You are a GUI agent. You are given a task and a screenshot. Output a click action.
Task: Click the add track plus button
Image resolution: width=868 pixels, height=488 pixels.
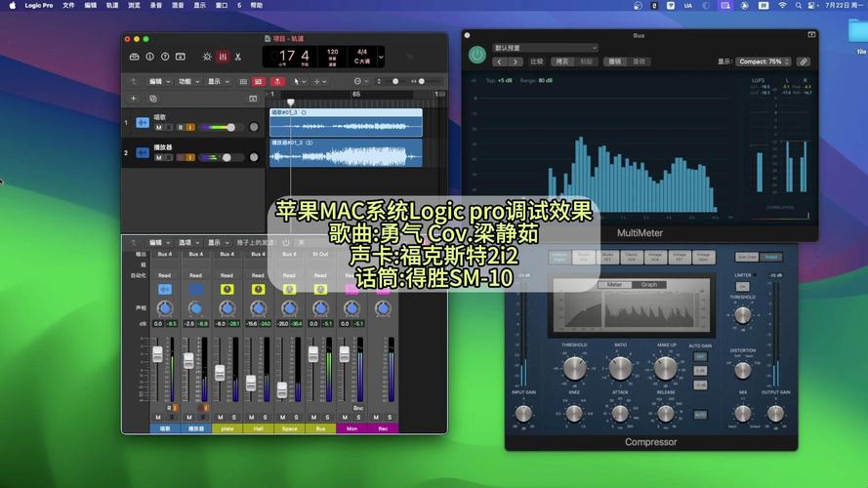point(134,99)
